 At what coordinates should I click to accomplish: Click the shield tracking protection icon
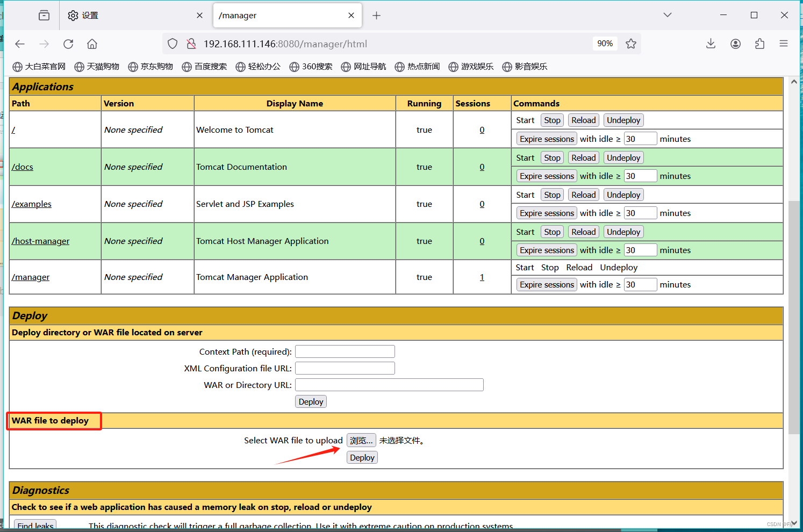[173, 44]
